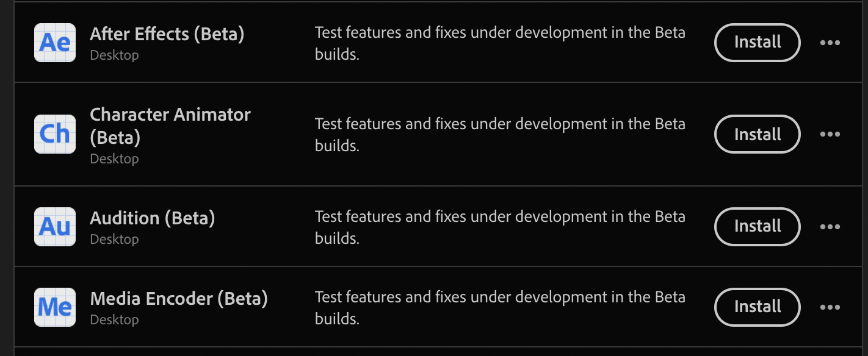The height and width of the screenshot is (356, 868).
Task: Click the Media Encoder (Beta) app icon
Action: (x=54, y=307)
